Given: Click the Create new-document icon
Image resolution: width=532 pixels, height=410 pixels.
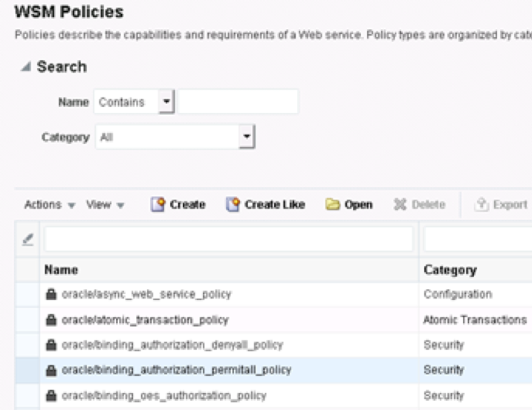Looking at the screenshot, I should tap(158, 204).
